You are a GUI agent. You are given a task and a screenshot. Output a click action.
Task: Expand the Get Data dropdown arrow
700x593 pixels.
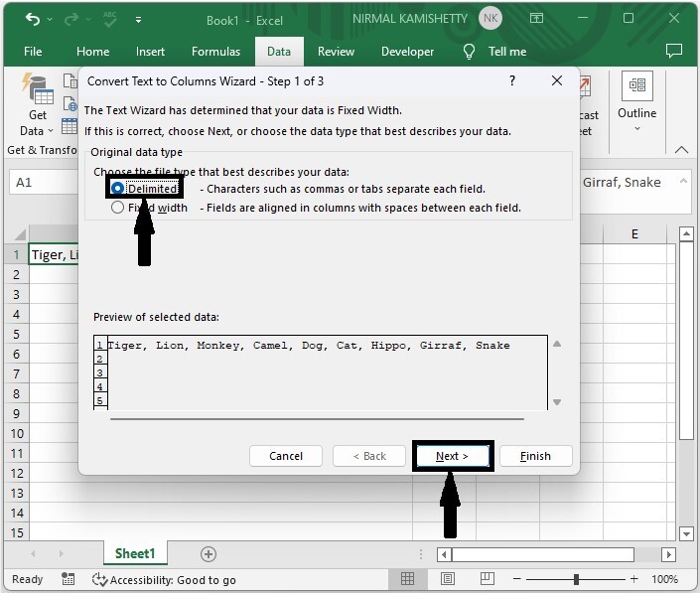tap(51, 131)
